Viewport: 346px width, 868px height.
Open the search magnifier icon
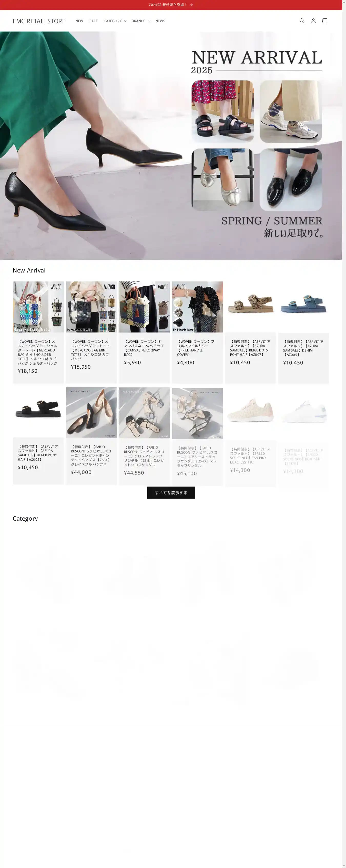point(302,21)
